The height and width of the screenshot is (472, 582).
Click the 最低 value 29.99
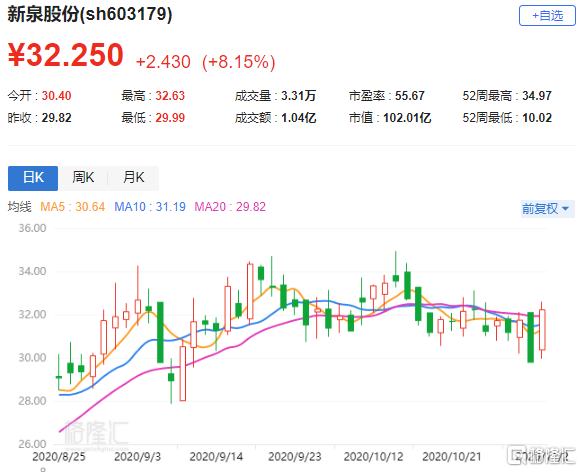[x=170, y=118]
